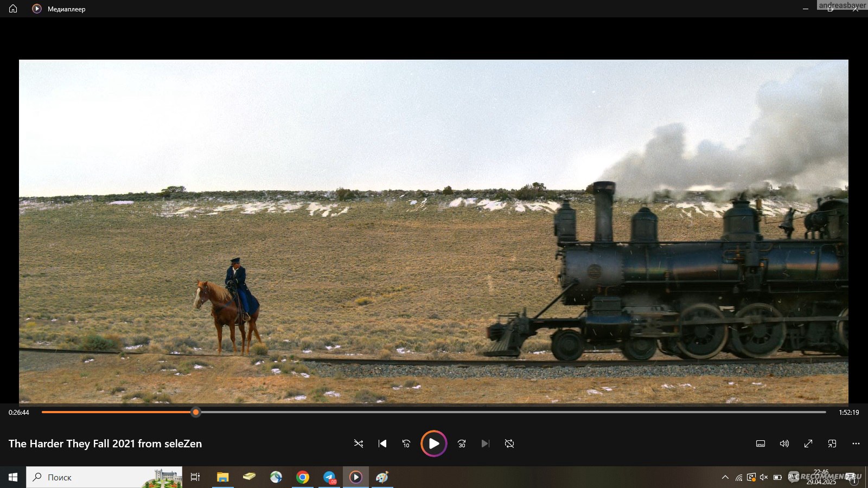Skip to the previous track
Image resolution: width=868 pixels, height=488 pixels.
tap(382, 444)
